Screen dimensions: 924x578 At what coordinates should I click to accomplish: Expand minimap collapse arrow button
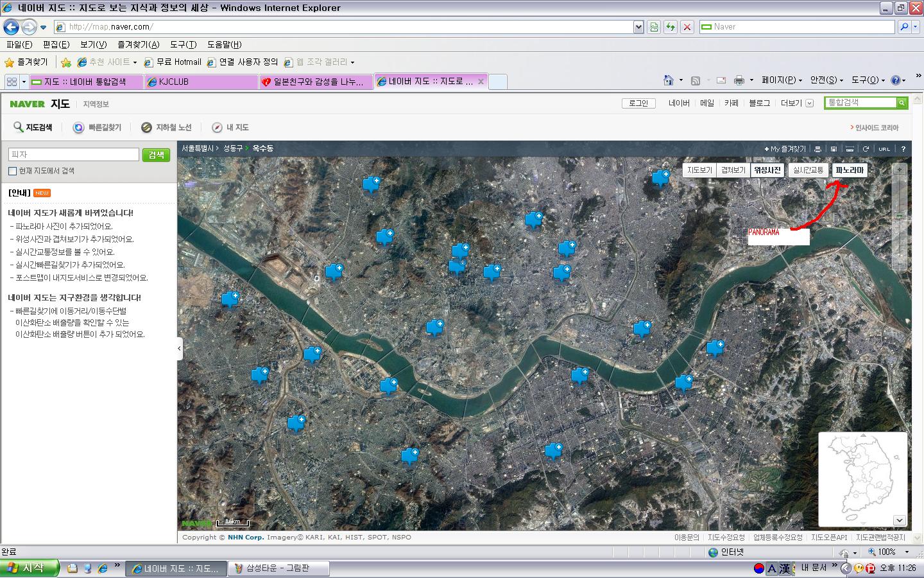tap(900, 520)
